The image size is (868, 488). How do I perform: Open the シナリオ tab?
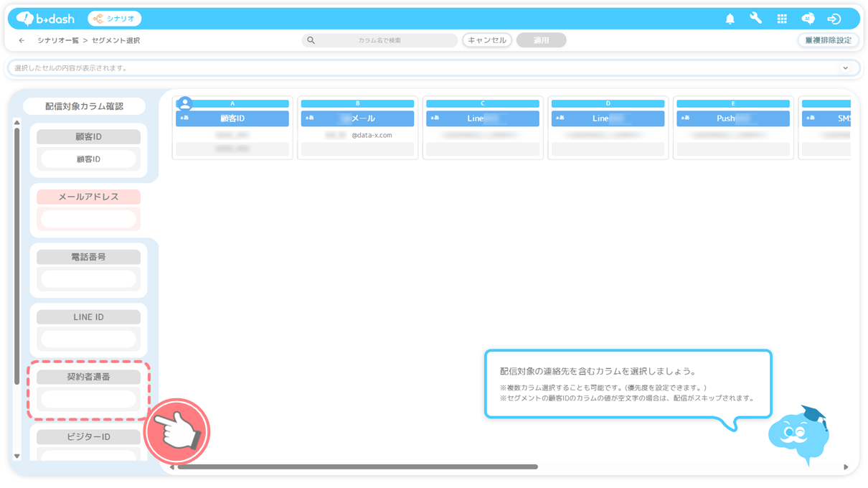(115, 19)
